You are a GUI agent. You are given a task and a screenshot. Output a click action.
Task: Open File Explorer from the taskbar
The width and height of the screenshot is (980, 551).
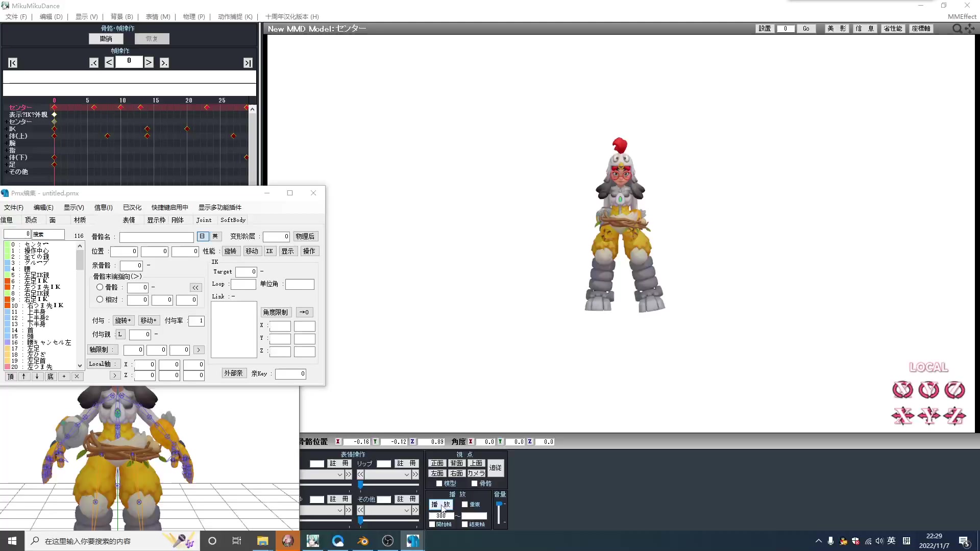[262, 541]
